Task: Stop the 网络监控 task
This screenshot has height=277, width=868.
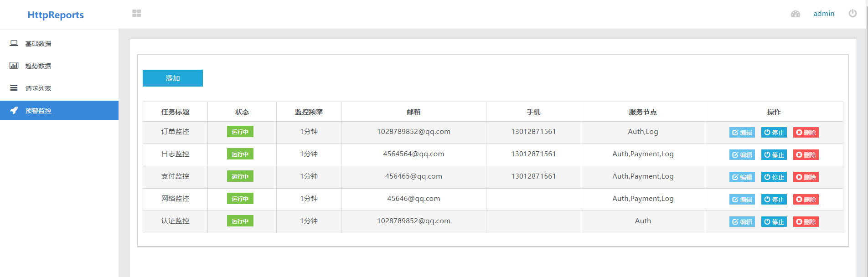Action: coord(774,200)
